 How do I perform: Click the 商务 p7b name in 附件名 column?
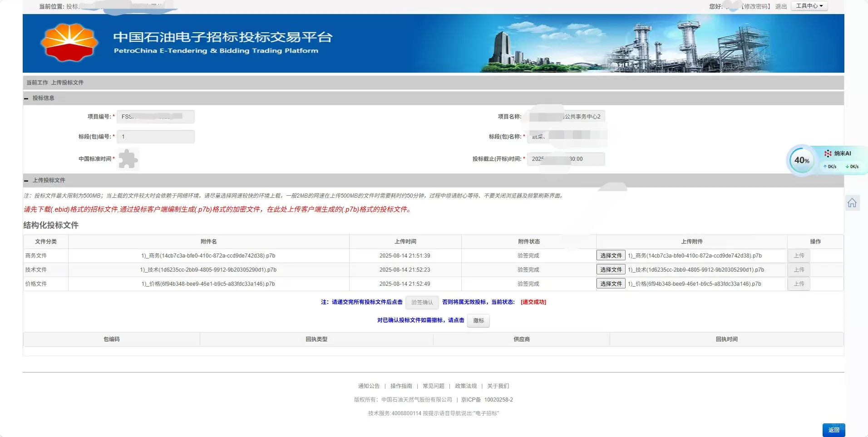(x=208, y=256)
